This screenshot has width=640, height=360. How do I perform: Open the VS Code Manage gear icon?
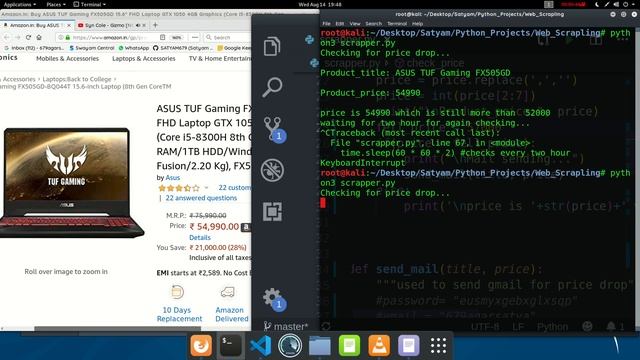tap(274, 300)
